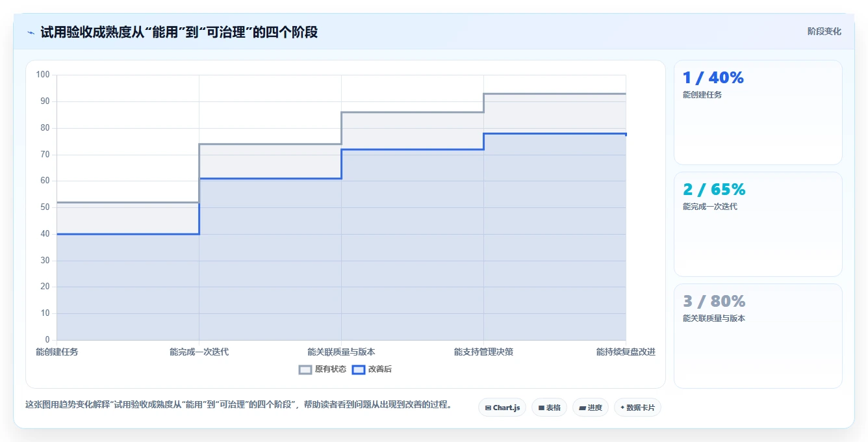Screen dimensions: 868x442
Task: Toggle the 改善后 legend swatch
Action: pos(359,369)
